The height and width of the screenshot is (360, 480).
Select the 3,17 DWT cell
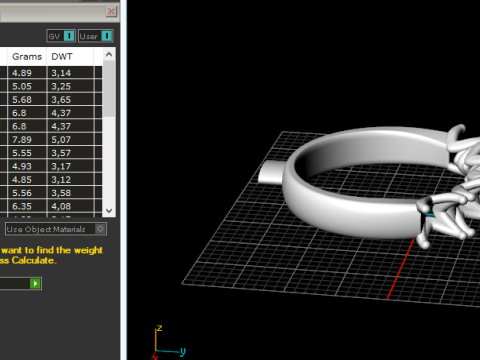click(70, 166)
